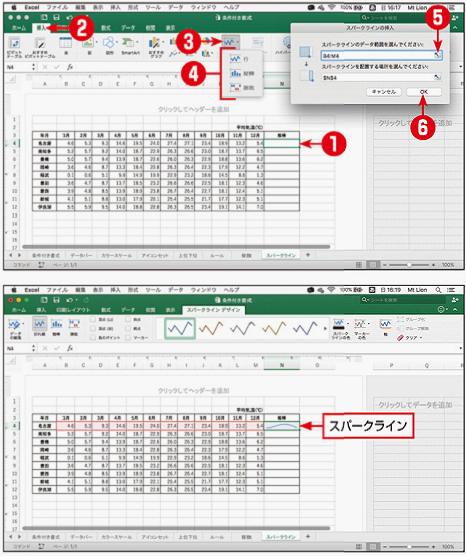Click the share icon in lower window title bar
The image size is (466, 556).
pos(455,300)
